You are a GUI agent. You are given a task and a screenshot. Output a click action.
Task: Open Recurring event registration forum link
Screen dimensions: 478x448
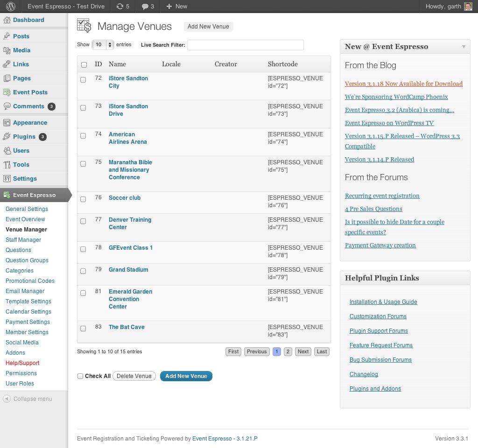(x=382, y=196)
